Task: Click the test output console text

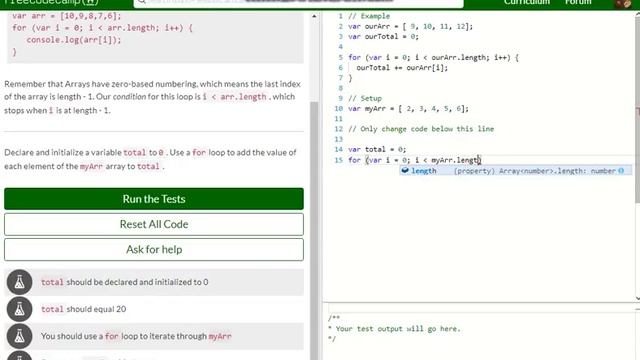Action: point(394,329)
